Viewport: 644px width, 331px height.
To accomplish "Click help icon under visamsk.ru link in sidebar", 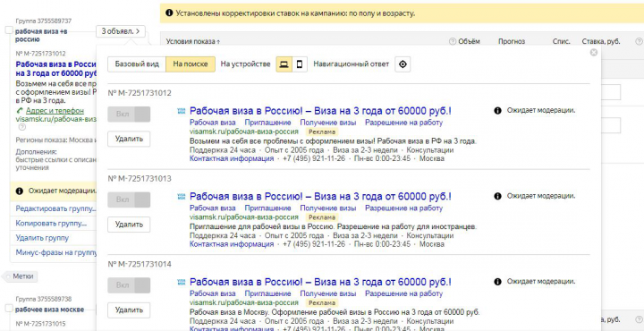I will coord(22,127).
